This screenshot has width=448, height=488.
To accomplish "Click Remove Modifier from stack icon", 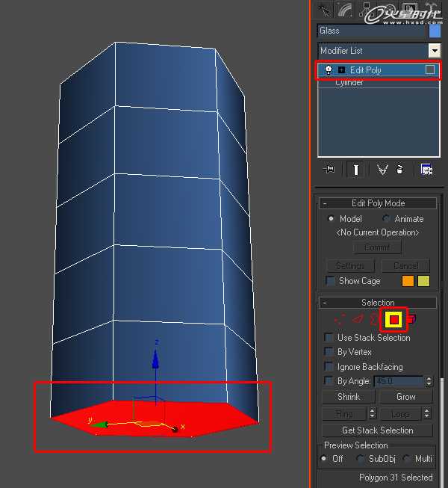I will pos(400,170).
